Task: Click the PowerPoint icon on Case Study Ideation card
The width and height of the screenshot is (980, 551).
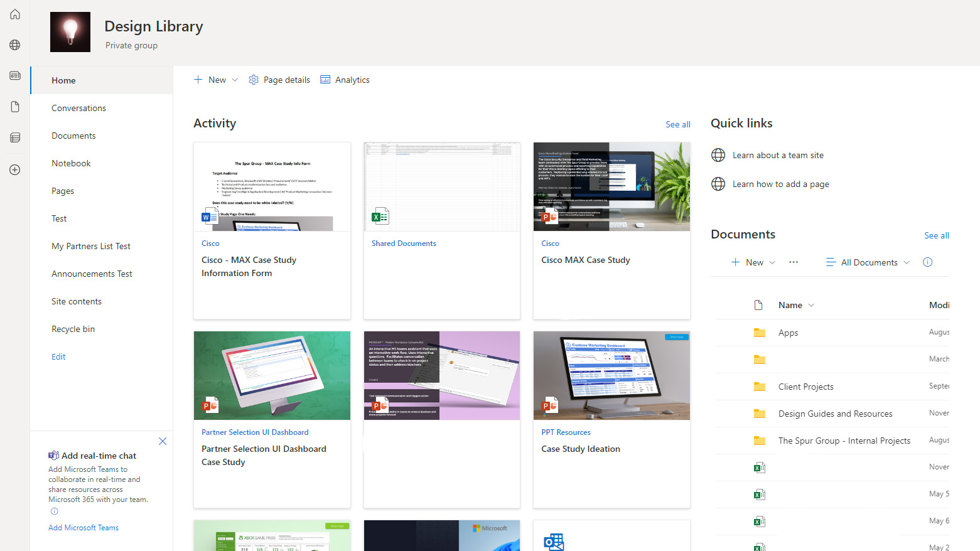Action: click(x=550, y=405)
